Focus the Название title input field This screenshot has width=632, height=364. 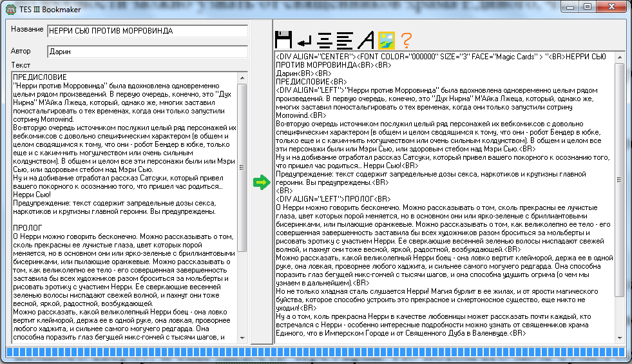(x=148, y=31)
